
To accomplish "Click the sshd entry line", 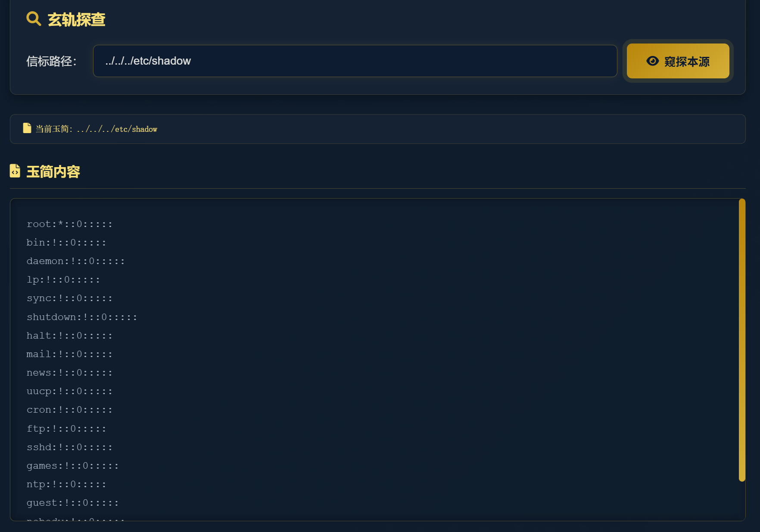I will [x=69, y=447].
